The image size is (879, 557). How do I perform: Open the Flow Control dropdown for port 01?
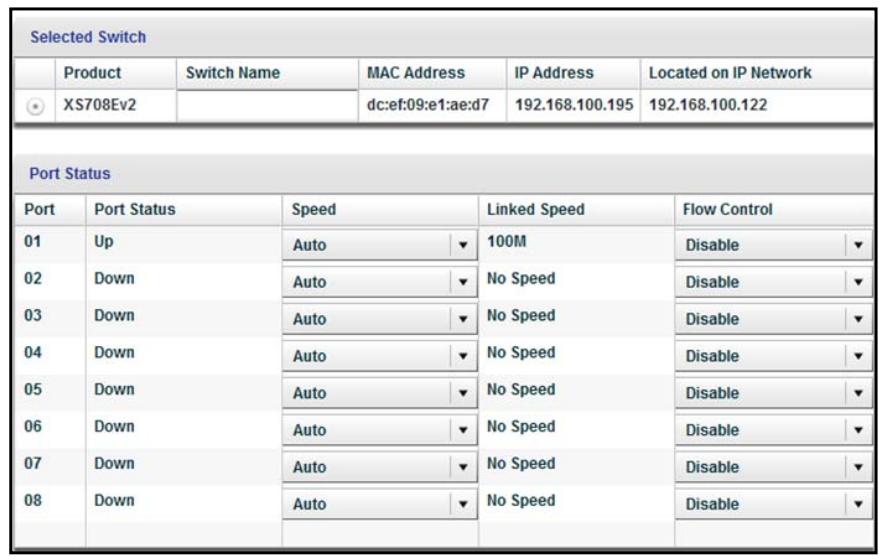coord(774,245)
